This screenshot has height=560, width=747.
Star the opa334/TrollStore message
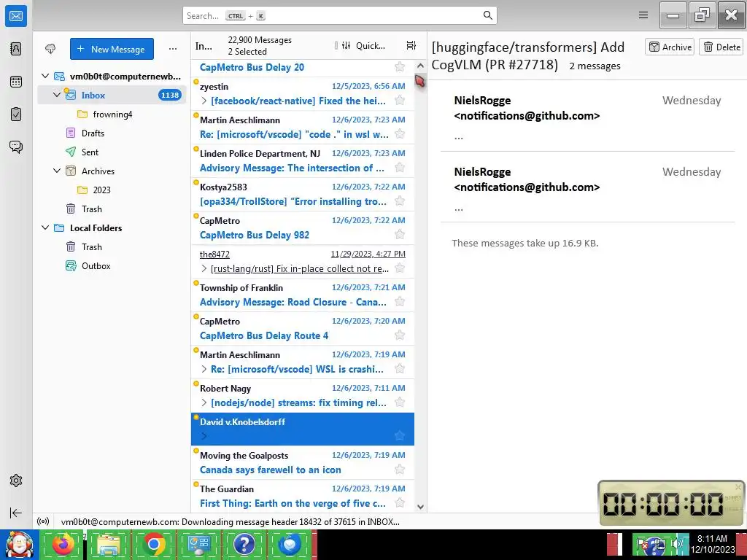(400, 201)
